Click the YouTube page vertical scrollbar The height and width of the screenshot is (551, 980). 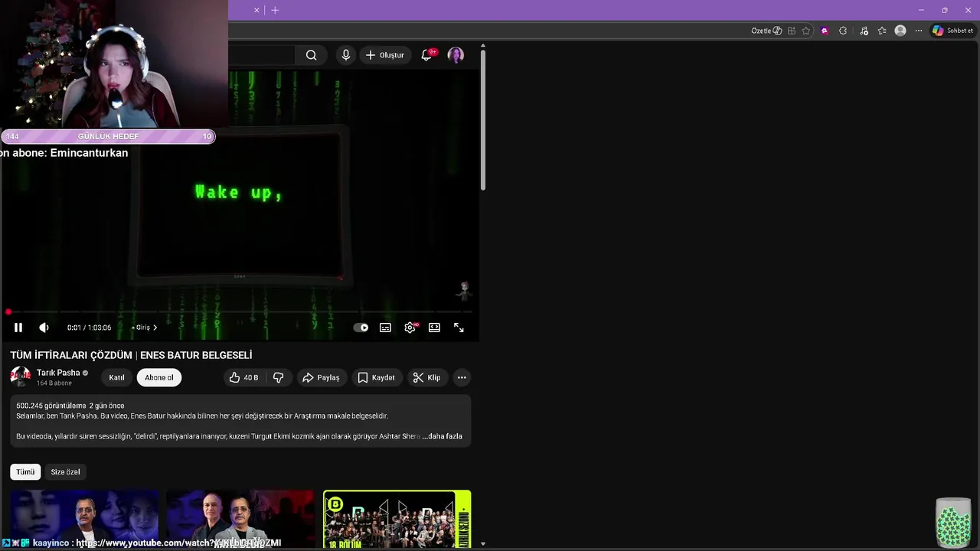[x=482, y=121]
